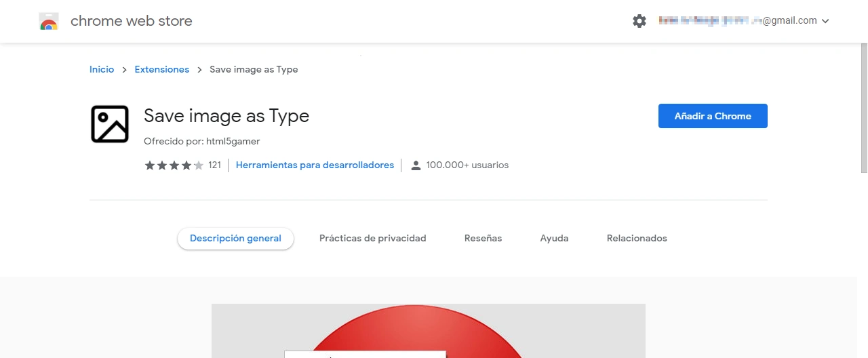This screenshot has height=358, width=868.
Task: Click the users person icon
Action: (x=416, y=165)
